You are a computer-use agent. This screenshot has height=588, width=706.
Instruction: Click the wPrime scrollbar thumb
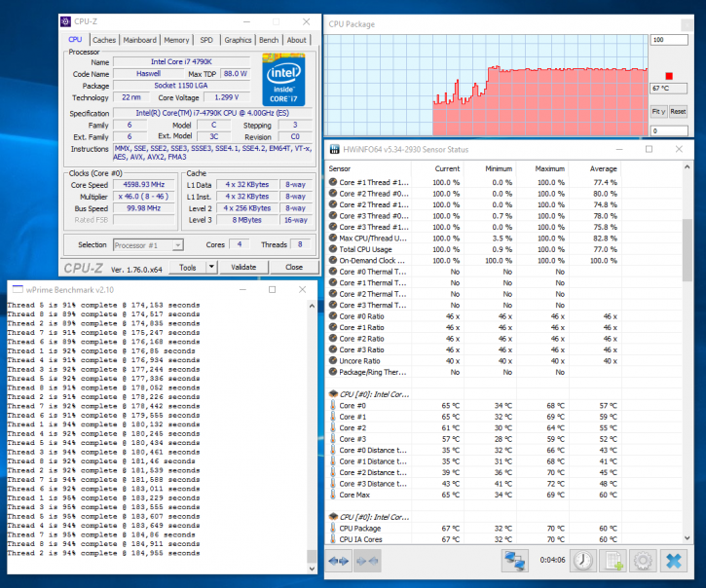pos(312,556)
